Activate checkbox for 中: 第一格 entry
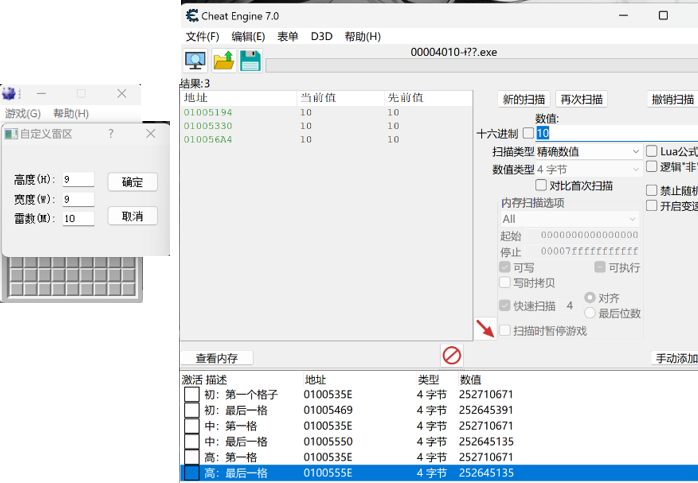 pos(192,426)
